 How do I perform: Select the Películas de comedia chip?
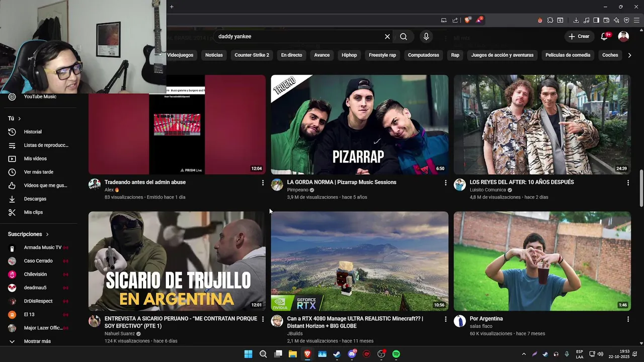pos(568,55)
